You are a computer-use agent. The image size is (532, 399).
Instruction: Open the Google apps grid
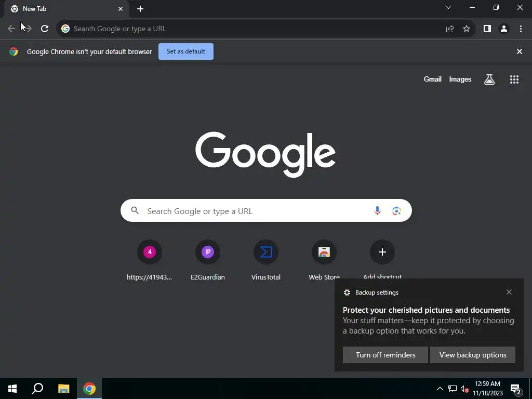(x=514, y=79)
